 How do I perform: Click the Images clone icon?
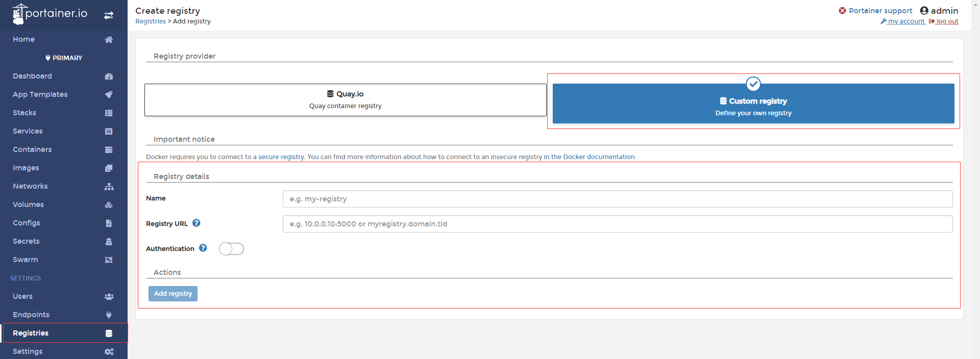109,168
